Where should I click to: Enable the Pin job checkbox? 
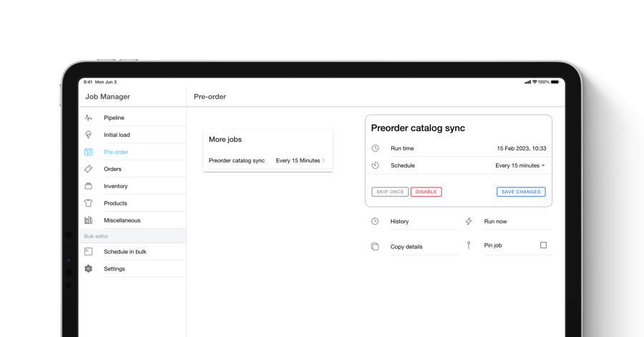click(543, 245)
